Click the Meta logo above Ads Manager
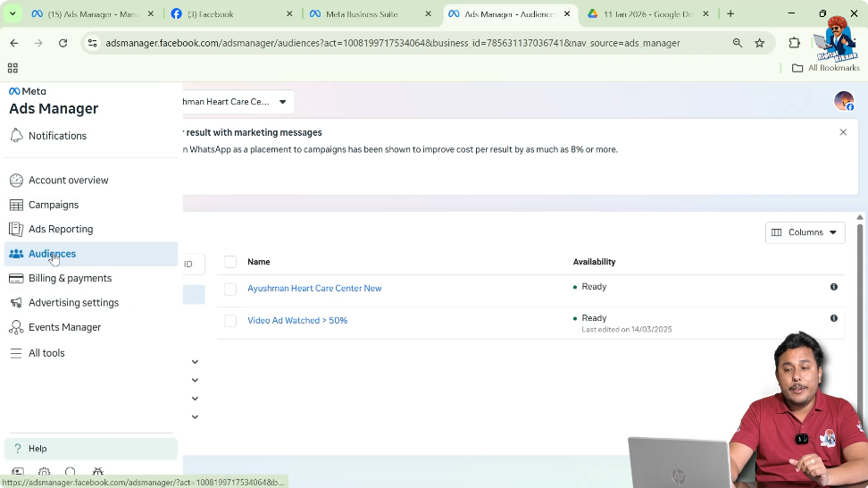The width and height of the screenshot is (868, 488). [28, 91]
